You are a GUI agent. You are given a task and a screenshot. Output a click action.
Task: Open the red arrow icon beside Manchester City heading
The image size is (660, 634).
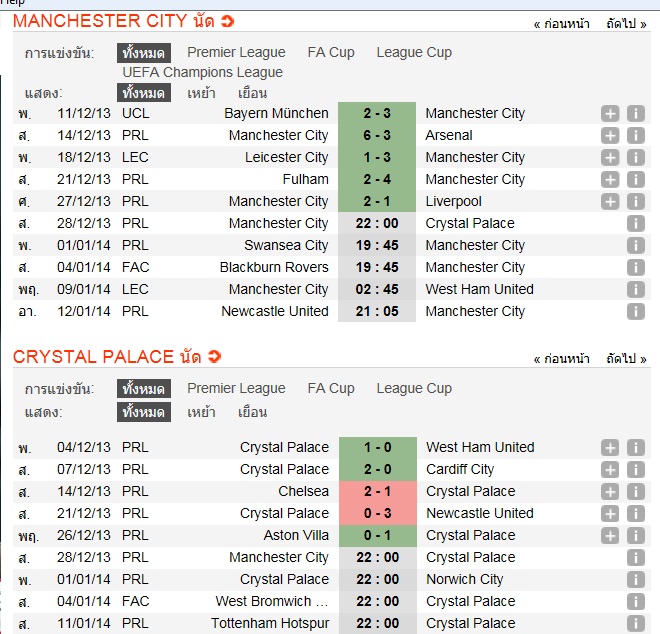coord(228,22)
